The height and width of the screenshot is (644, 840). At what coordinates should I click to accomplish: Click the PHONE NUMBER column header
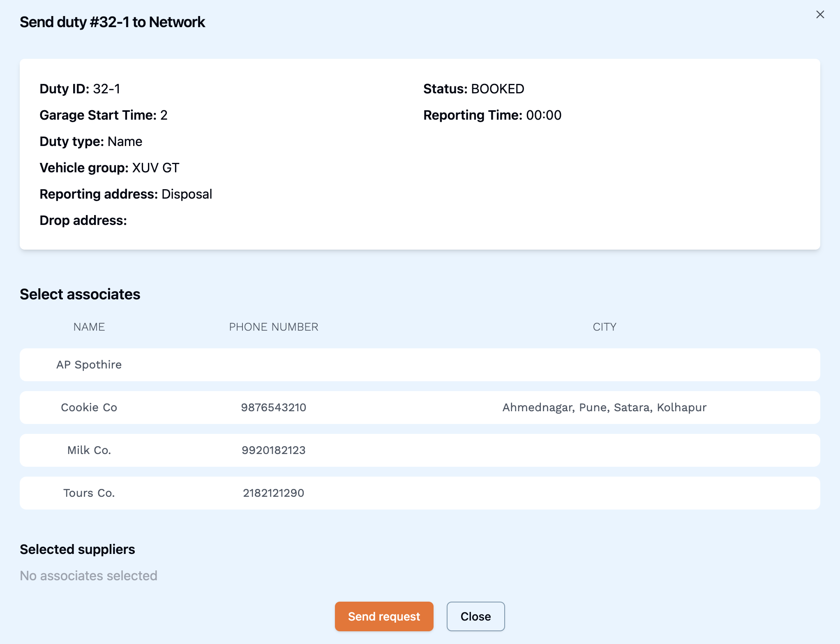pos(273,327)
